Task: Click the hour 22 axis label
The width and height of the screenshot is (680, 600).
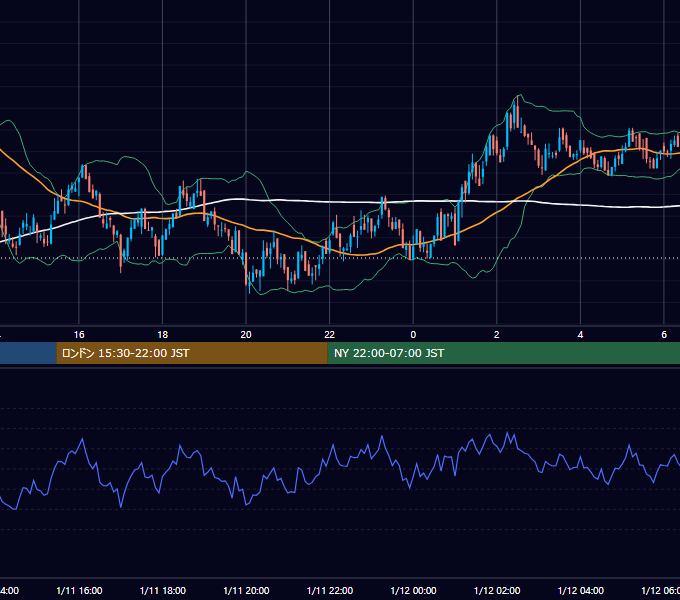Action: (330, 335)
